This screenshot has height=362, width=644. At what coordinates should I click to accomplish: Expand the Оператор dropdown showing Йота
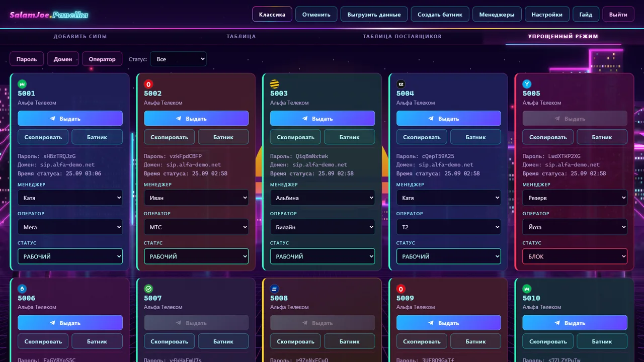(x=575, y=227)
